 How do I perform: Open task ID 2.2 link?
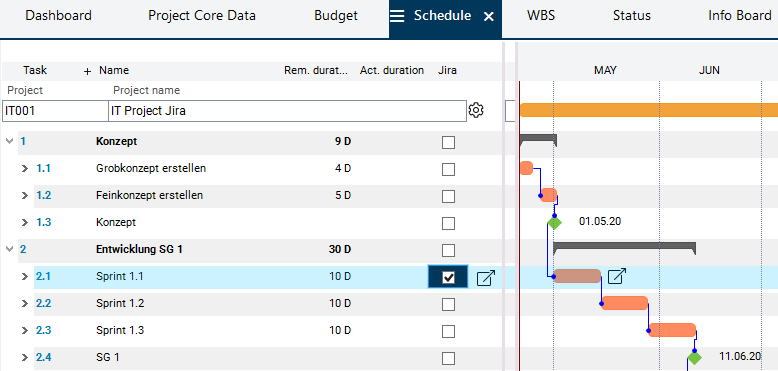pos(44,303)
